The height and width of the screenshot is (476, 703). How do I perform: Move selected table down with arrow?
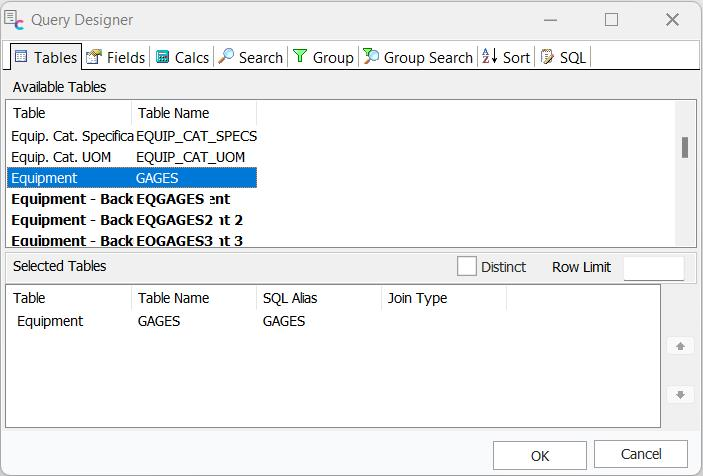(680, 395)
